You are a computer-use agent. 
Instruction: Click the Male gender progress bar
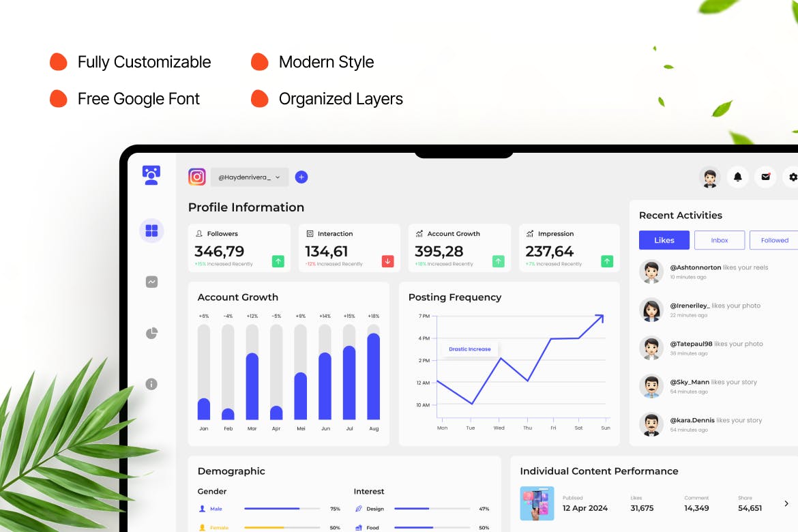(282, 509)
